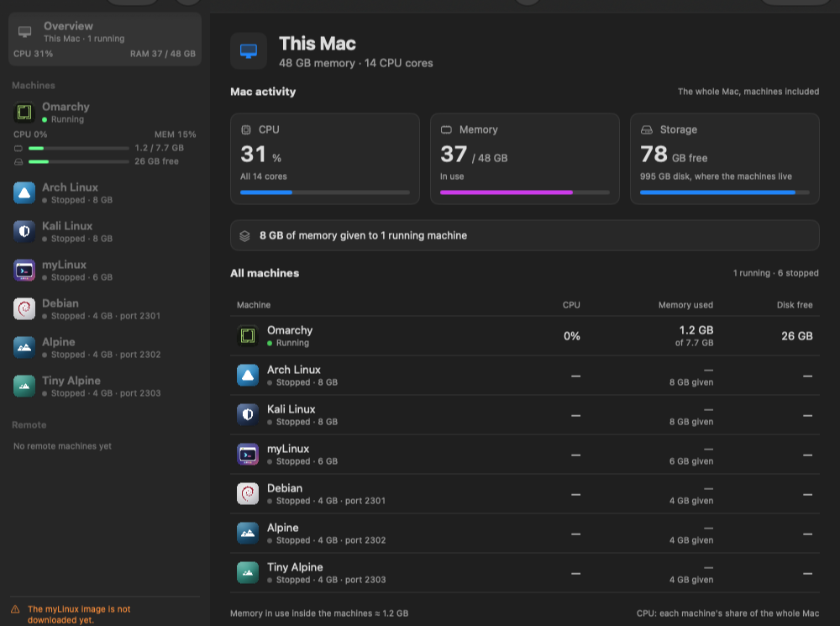Click Omarchy's "1.2 GB" memory used cell

pos(696,330)
